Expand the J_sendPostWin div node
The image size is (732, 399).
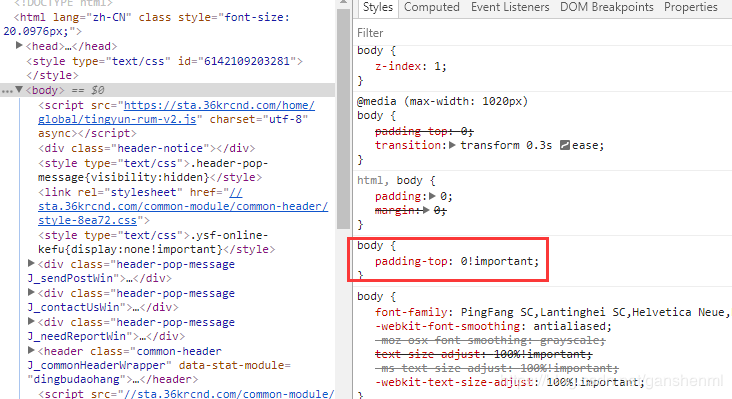pyautogui.click(x=31, y=264)
